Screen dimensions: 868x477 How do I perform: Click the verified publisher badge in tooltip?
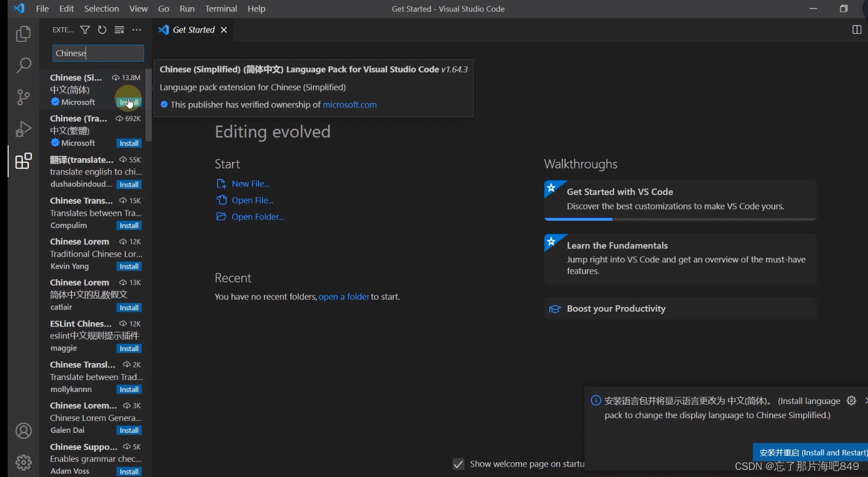tap(164, 105)
